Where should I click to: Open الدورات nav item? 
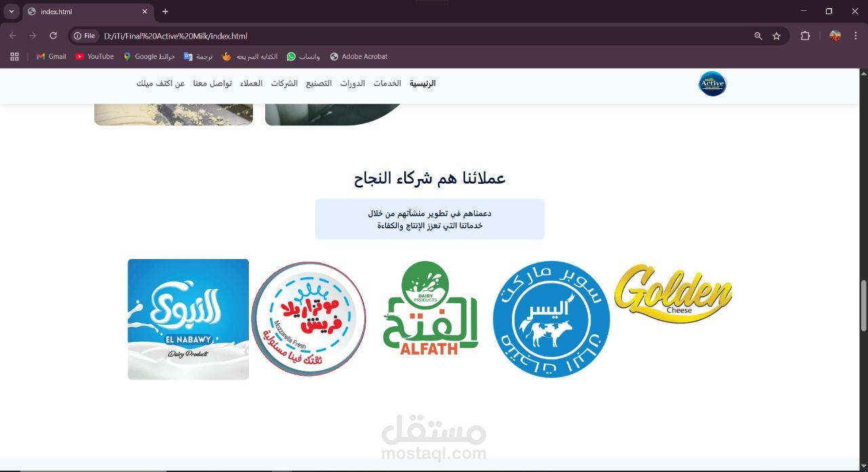(353, 83)
